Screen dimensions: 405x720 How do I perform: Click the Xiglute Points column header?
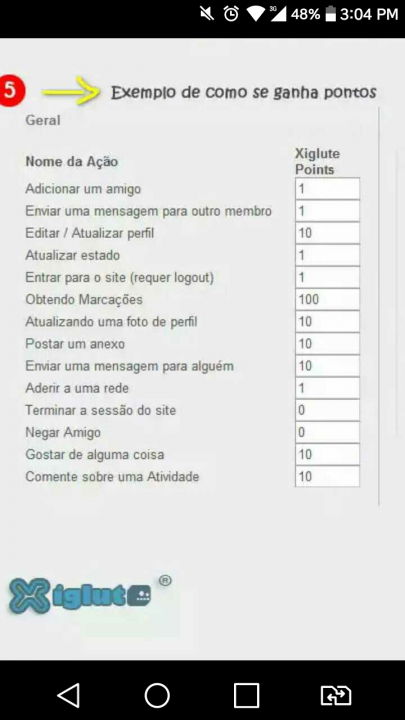pyautogui.click(x=317, y=162)
